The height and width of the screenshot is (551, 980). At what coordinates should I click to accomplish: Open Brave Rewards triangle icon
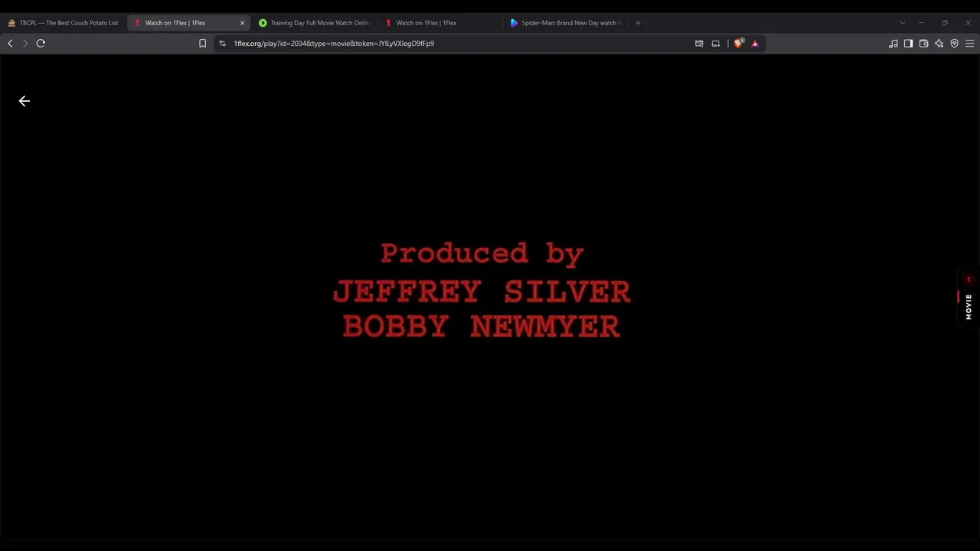click(755, 44)
